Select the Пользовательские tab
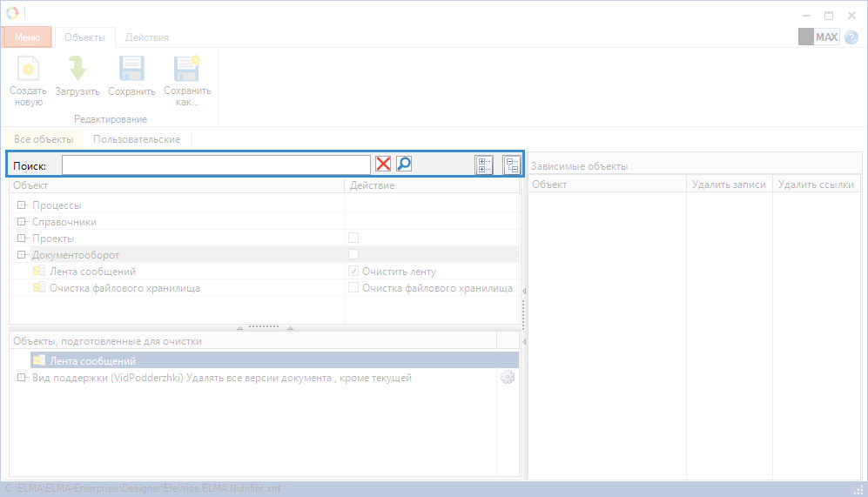This screenshot has width=868, height=497. tap(137, 139)
